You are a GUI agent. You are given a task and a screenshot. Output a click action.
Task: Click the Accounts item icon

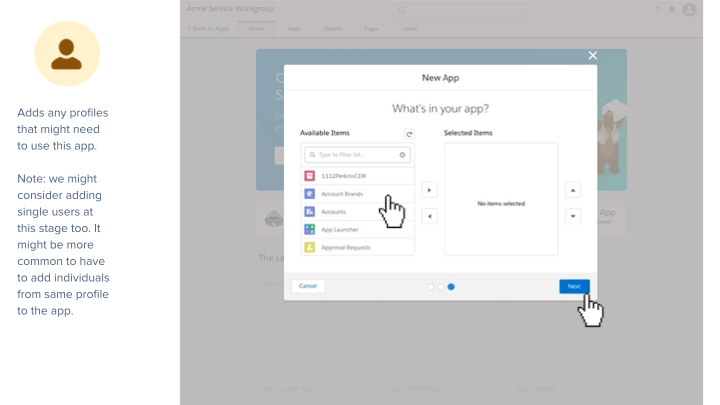[310, 211]
